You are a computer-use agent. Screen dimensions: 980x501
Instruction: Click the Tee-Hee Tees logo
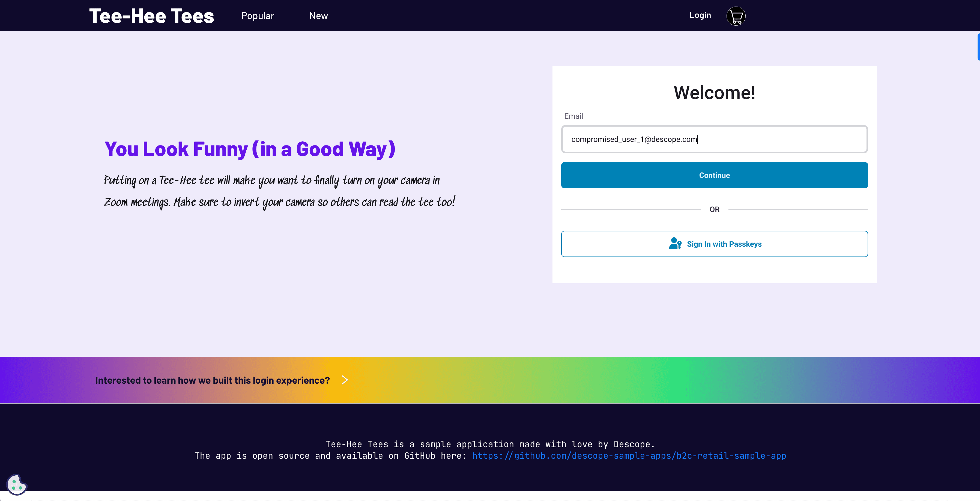151,16
